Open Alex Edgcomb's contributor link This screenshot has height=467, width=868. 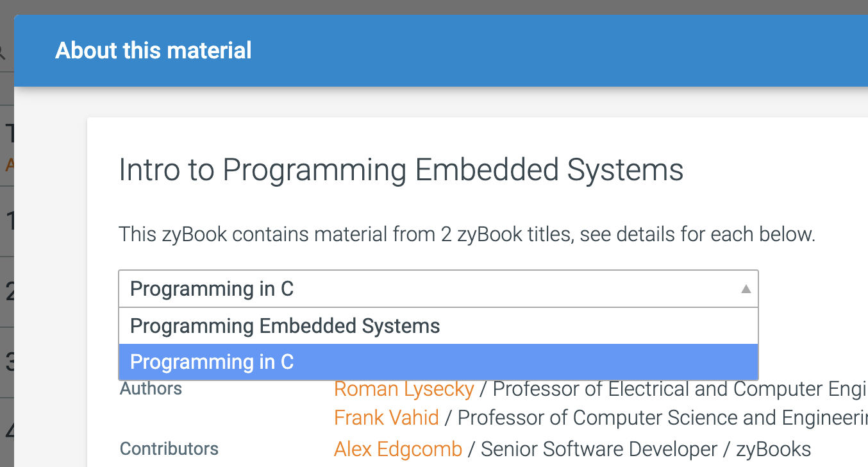[398, 449]
